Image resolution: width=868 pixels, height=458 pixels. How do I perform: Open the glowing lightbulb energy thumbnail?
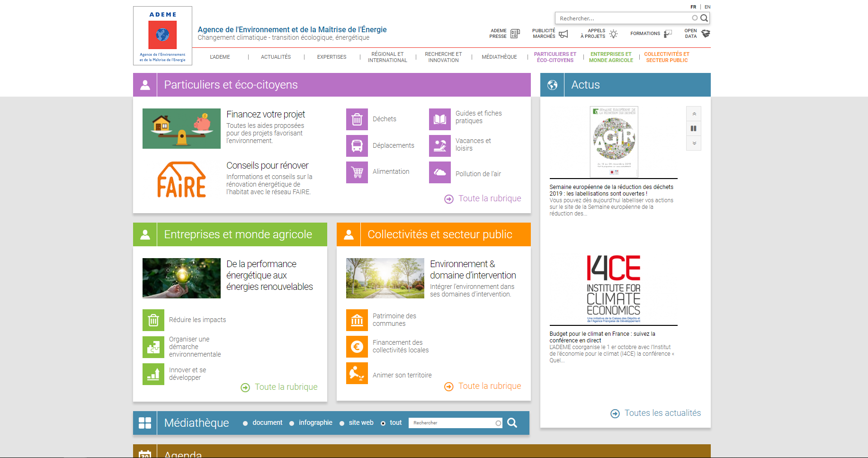[x=181, y=278]
